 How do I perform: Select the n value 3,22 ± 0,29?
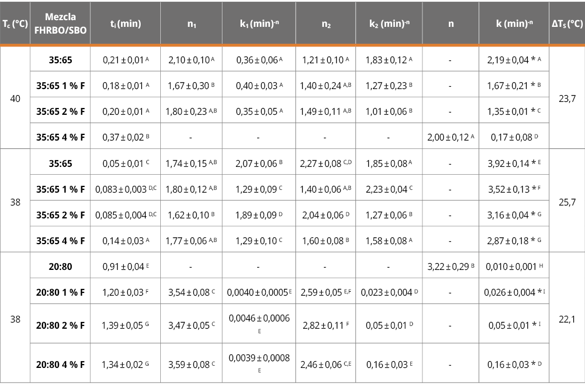(x=451, y=265)
